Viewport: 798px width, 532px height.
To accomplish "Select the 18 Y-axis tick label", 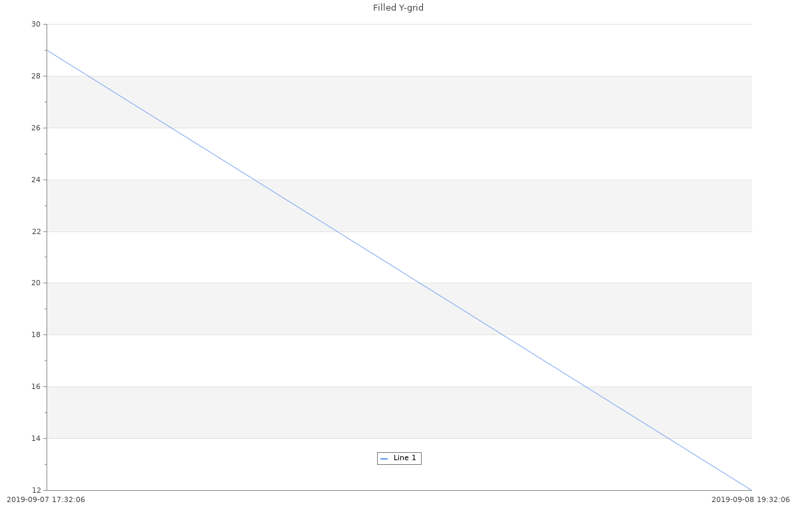I will point(36,335).
